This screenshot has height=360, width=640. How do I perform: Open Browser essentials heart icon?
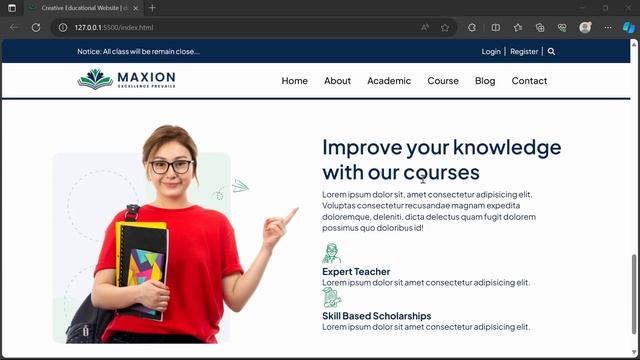[x=562, y=27]
